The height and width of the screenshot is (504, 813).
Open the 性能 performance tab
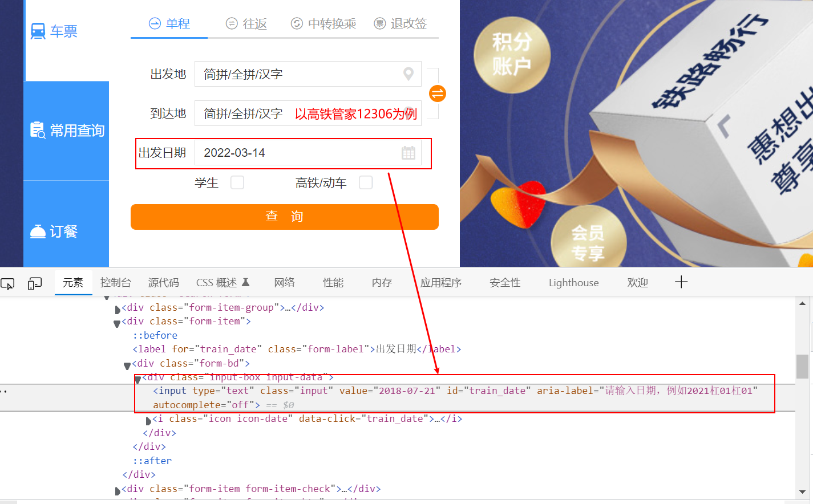[x=333, y=282]
